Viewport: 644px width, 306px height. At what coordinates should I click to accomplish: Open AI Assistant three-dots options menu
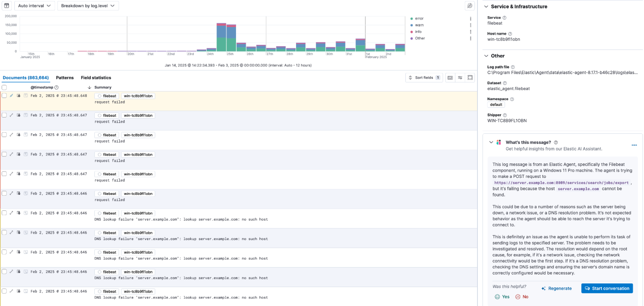pyautogui.click(x=634, y=145)
